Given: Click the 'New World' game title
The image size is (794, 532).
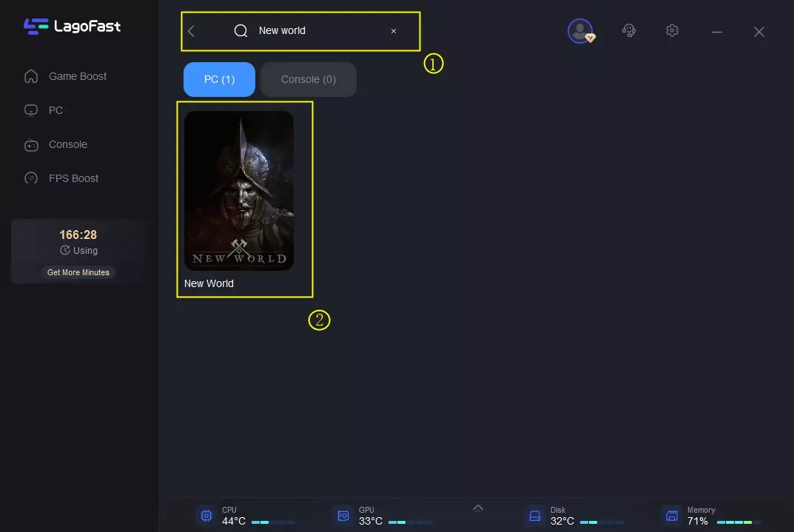Looking at the screenshot, I should tap(209, 283).
